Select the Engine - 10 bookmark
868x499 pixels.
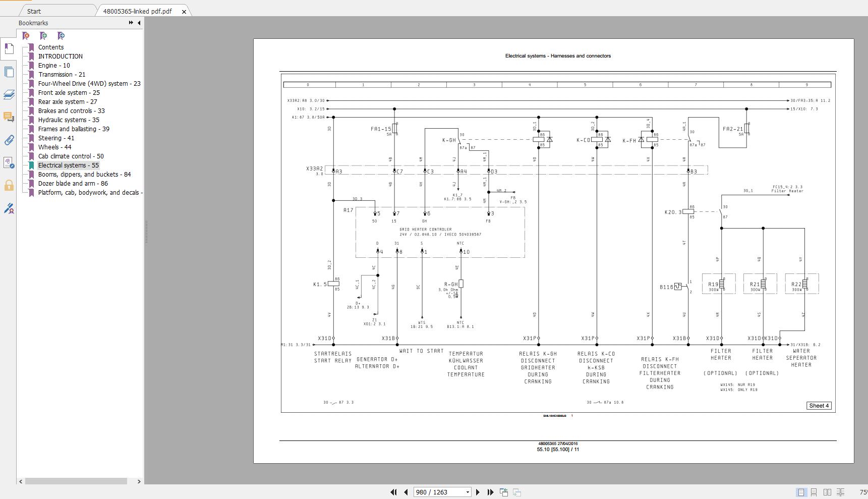tap(53, 65)
